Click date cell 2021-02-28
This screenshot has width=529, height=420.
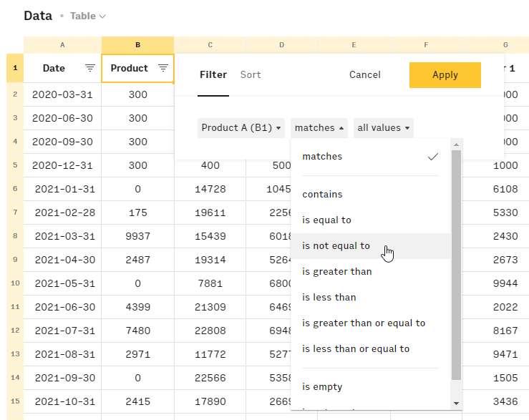(62, 213)
